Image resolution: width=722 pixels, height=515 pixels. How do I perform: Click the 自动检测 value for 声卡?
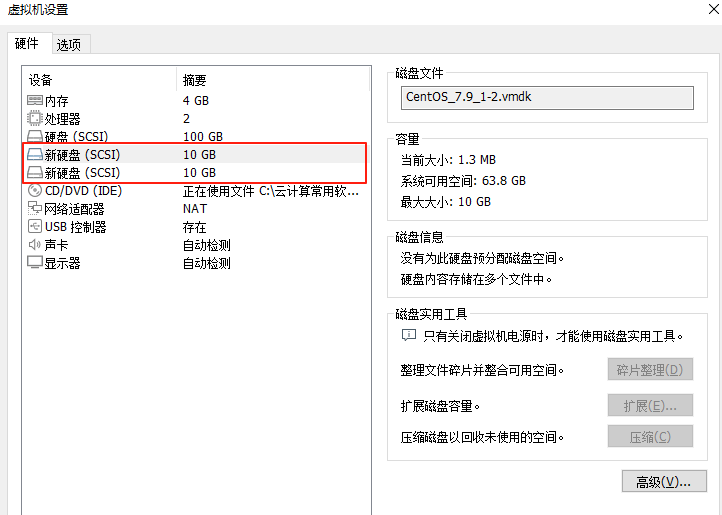click(x=206, y=245)
